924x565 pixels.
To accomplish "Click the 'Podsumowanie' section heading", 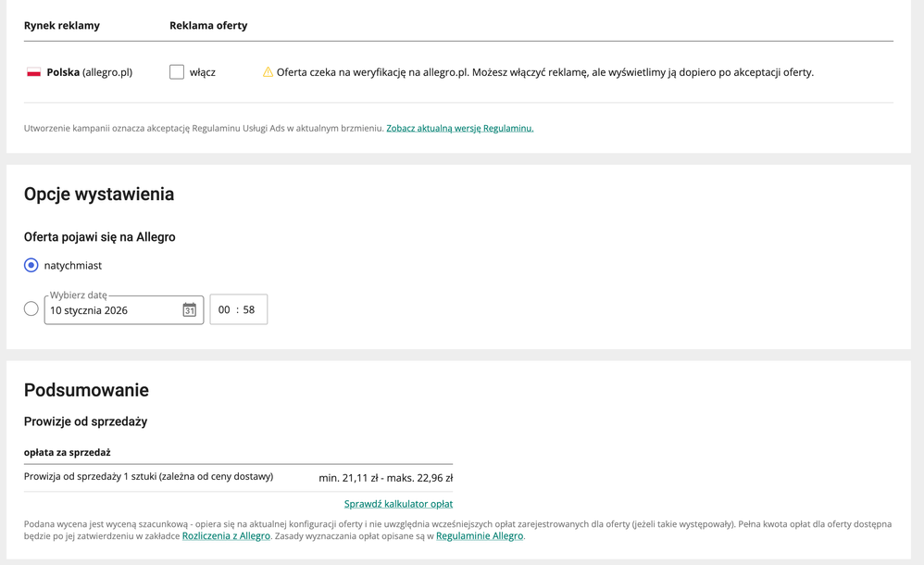I will tap(86, 390).
